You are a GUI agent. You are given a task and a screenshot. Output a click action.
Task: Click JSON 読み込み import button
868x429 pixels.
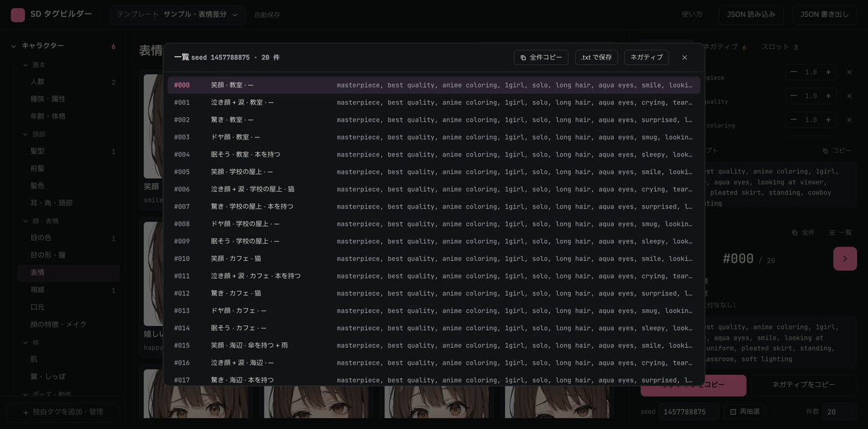751,14
